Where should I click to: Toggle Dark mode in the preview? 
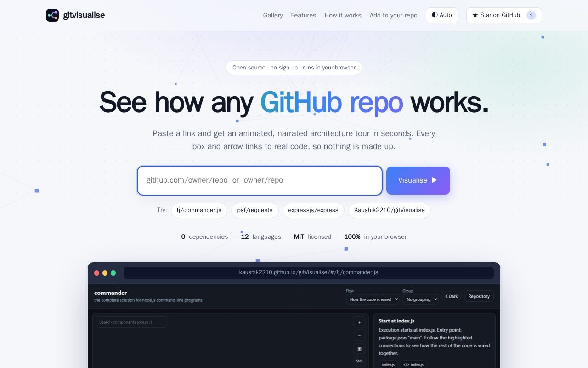(452, 296)
